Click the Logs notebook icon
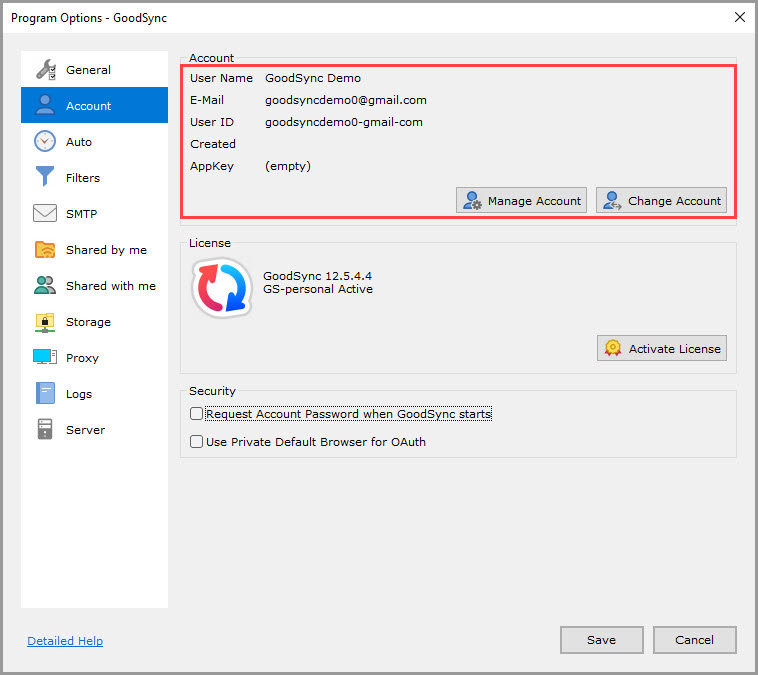Viewport: 758px width, 675px height. [45, 393]
